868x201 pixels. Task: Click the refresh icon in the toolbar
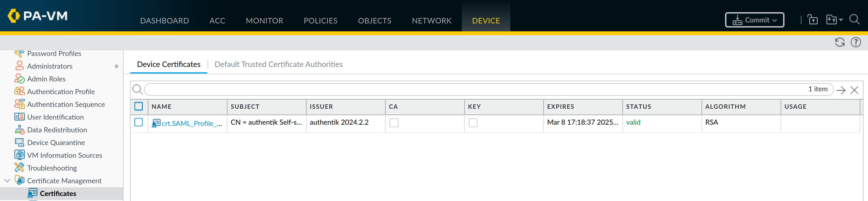point(840,42)
